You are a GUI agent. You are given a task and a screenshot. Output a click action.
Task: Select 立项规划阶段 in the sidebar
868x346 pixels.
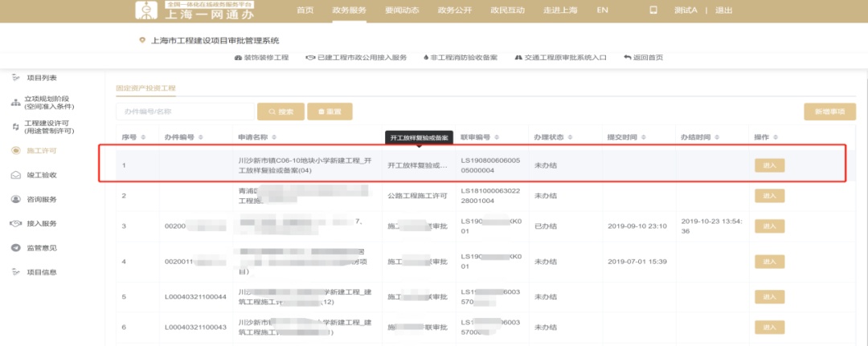click(49, 102)
